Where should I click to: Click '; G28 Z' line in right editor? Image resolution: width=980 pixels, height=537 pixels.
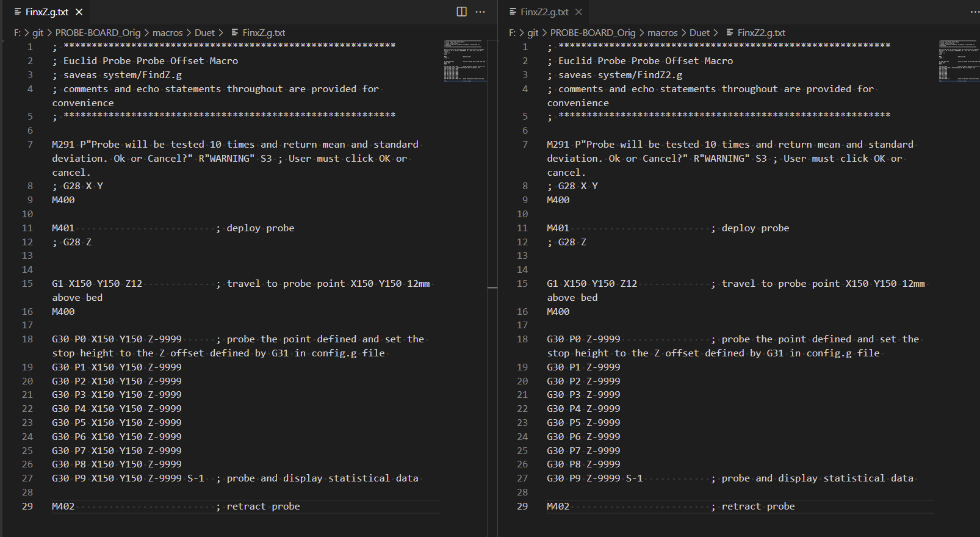567,242
